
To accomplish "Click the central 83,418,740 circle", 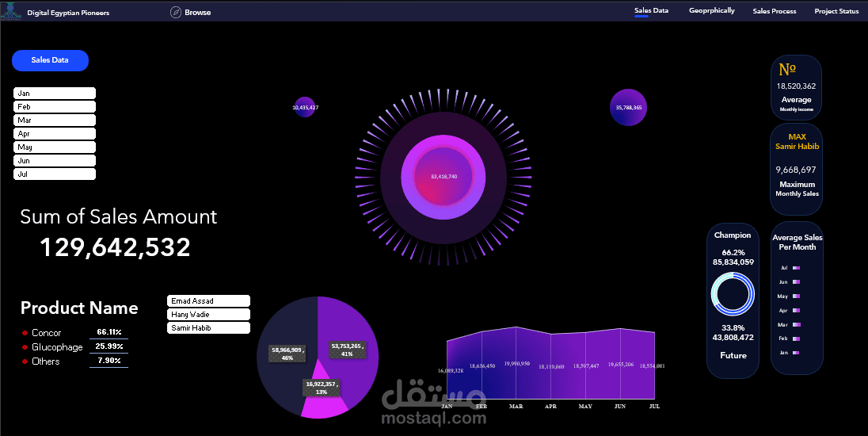I will click(444, 177).
